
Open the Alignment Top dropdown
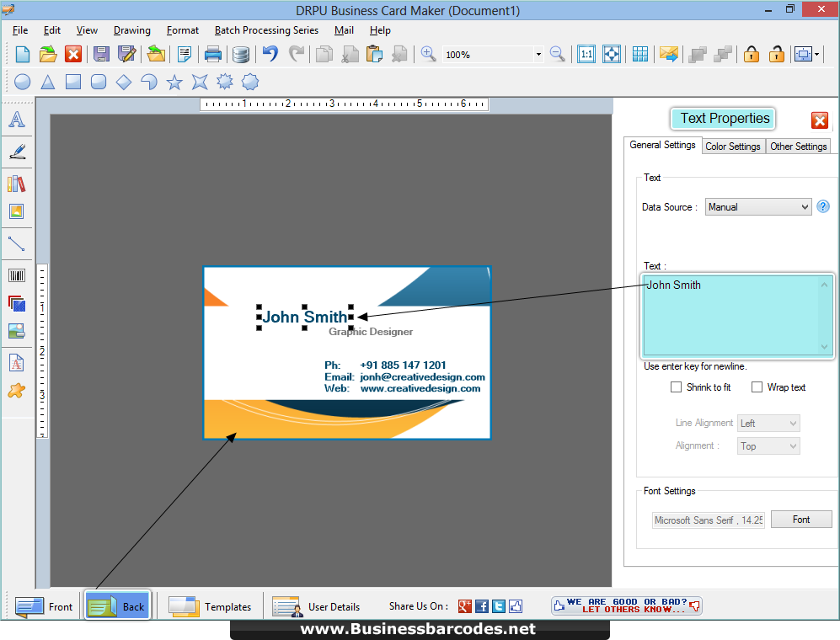tap(768, 446)
